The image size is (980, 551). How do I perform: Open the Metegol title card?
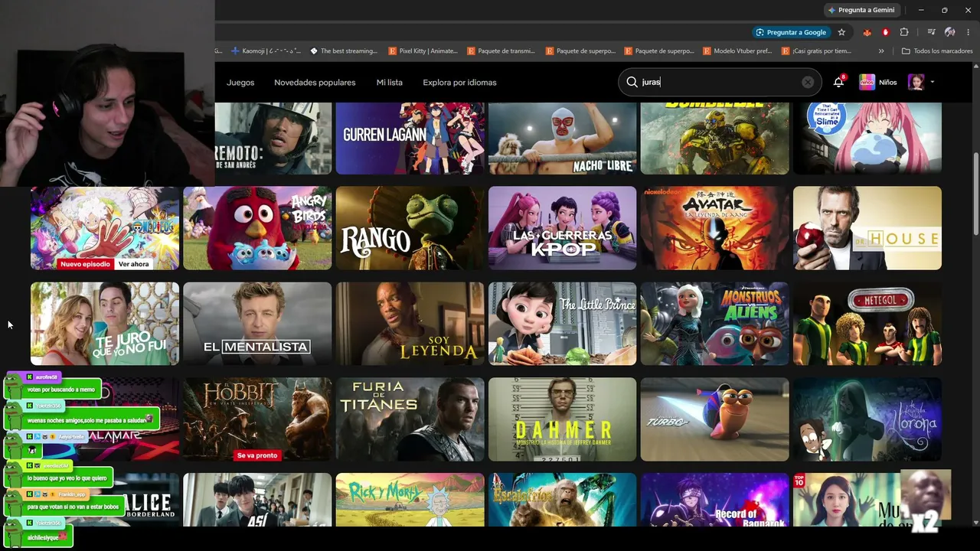coord(867,324)
